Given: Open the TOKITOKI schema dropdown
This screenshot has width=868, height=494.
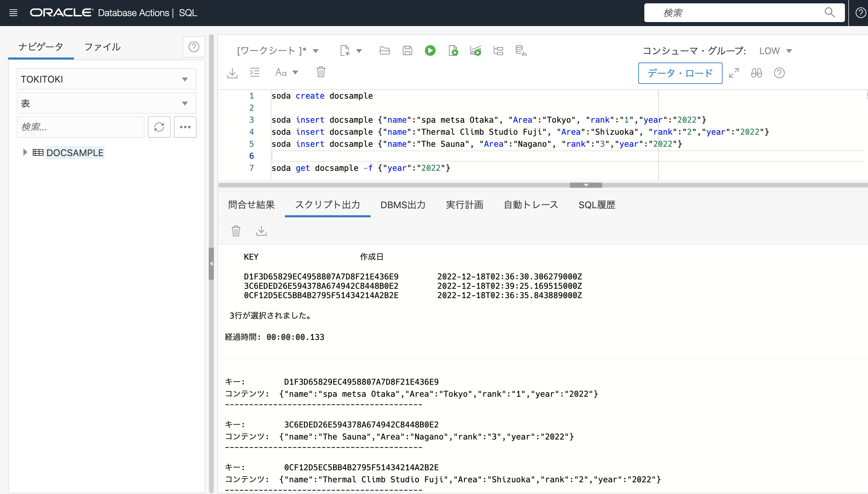Looking at the screenshot, I should click(x=185, y=80).
